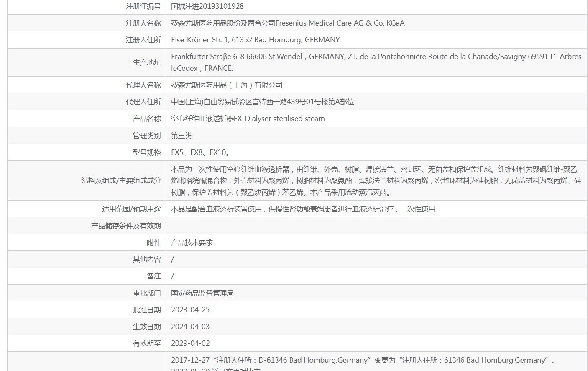
Task: Click the 其他内容 label
Action: pos(147,259)
